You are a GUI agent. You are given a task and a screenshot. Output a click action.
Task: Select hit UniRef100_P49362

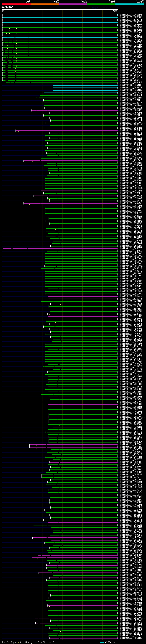point(131,52)
